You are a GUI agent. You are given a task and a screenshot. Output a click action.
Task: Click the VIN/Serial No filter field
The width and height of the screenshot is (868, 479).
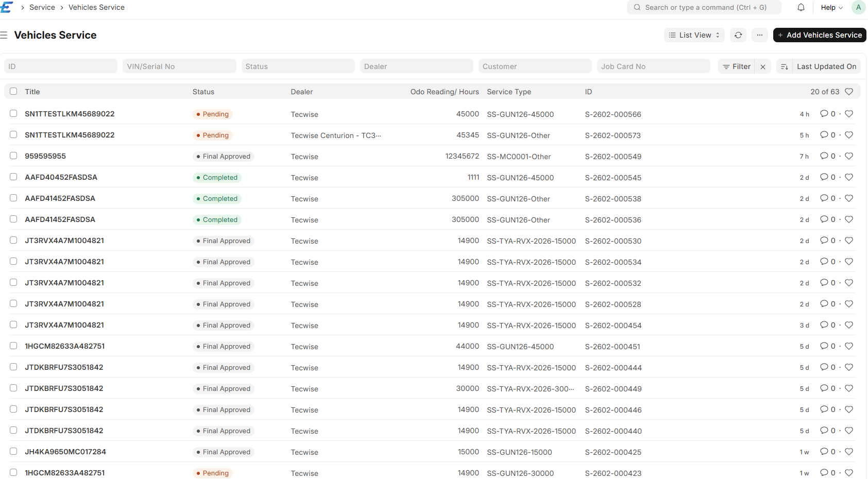click(179, 66)
